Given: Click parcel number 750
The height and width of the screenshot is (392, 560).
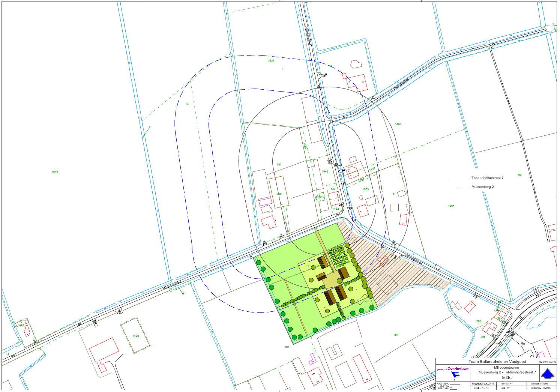Looking at the screenshot, I should click(x=279, y=194).
